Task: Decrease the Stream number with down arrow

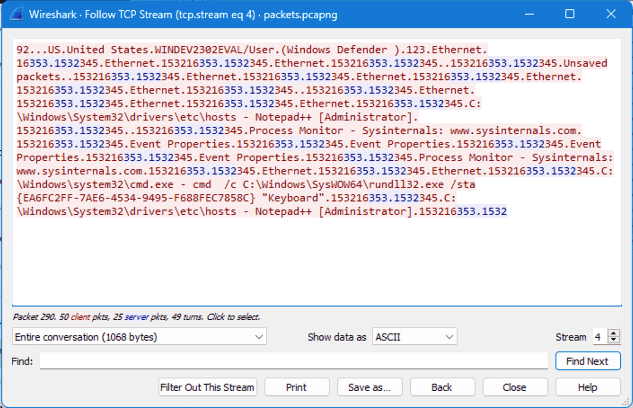Action: click(x=614, y=341)
